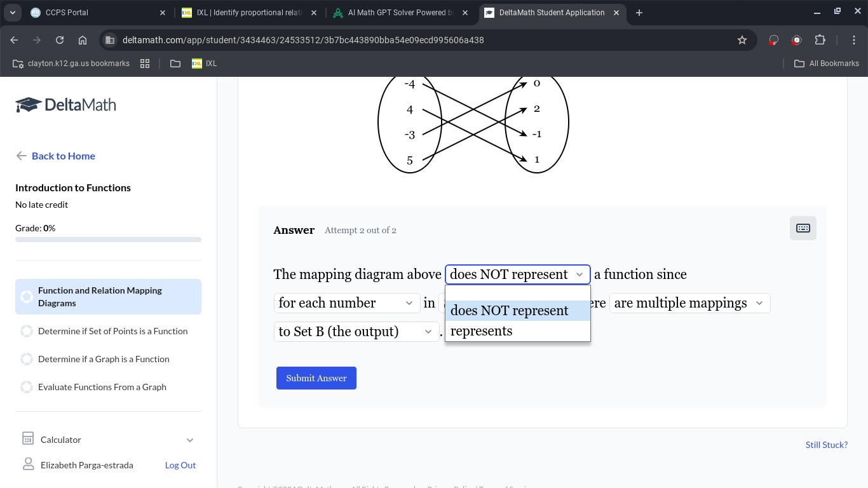Open a new browser tab with plus icon
868x488 pixels.
point(639,13)
